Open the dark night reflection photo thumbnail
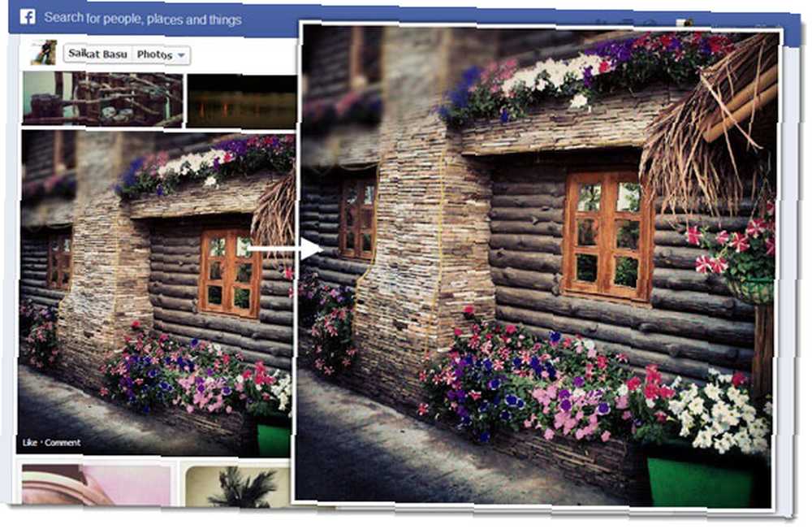This screenshot has width=812, height=529. point(242,102)
